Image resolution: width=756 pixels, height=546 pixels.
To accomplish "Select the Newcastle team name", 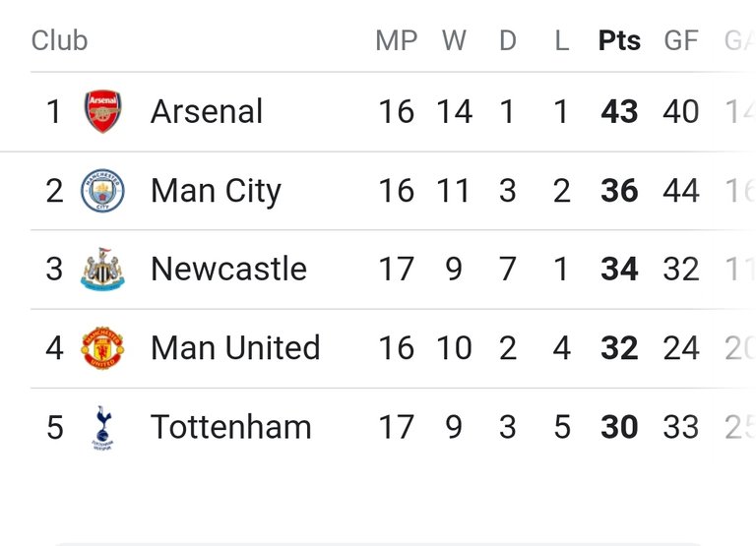I will [229, 269].
